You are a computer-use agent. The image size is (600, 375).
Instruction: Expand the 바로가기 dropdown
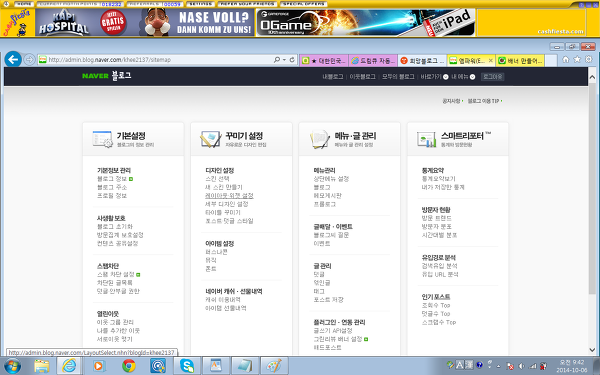point(434,77)
